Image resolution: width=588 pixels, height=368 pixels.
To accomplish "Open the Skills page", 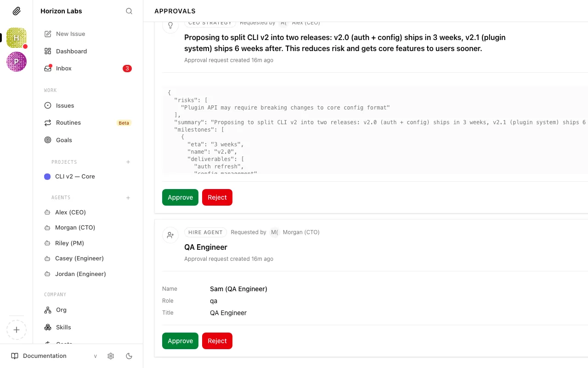I will [x=88, y=327].
